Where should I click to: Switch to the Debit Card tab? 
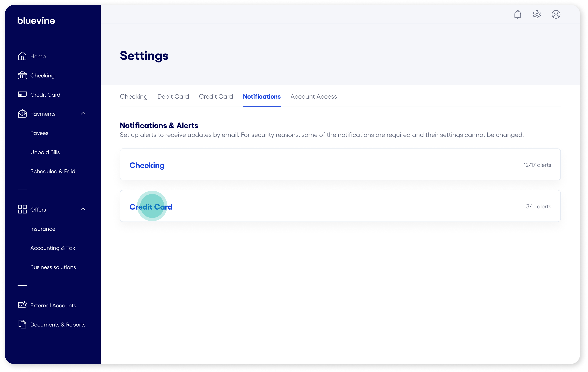[x=173, y=97]
